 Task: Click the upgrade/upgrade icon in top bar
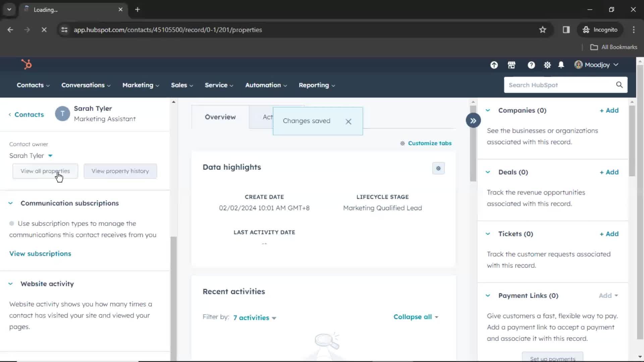[x=494, y=65]
